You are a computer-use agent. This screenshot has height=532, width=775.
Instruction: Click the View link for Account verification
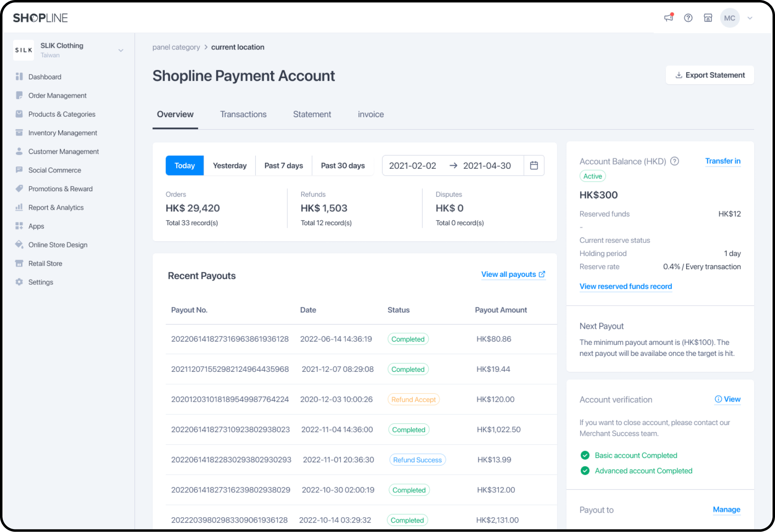[727, 399]
